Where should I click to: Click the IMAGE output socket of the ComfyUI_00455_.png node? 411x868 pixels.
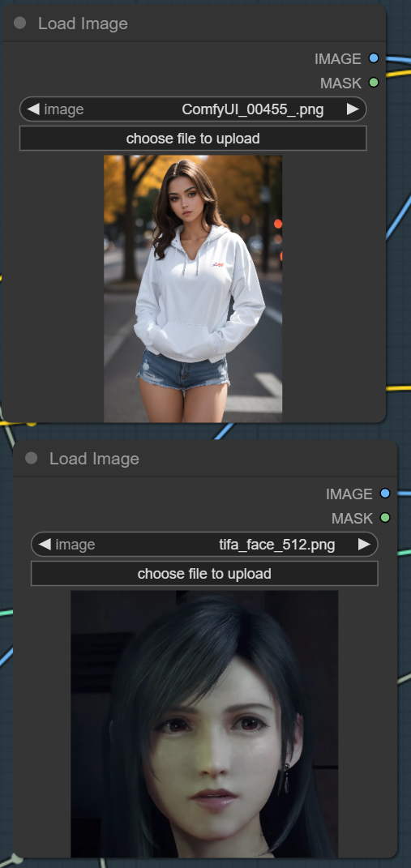(374, 58)
